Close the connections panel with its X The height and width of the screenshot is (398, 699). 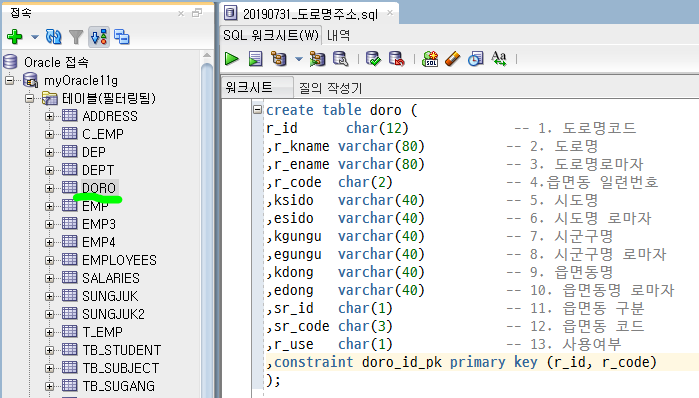pos(181,14)
